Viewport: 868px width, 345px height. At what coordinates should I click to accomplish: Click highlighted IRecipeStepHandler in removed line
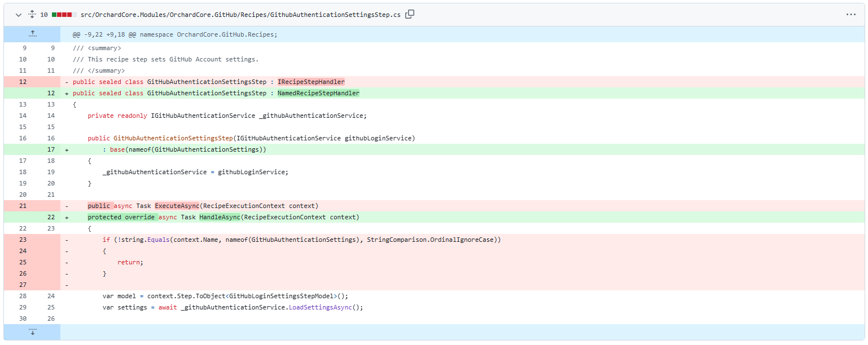(311, 82)
